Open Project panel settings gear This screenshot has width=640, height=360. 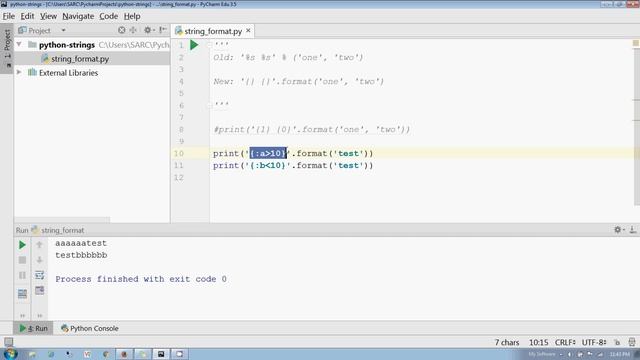(148, 30)
